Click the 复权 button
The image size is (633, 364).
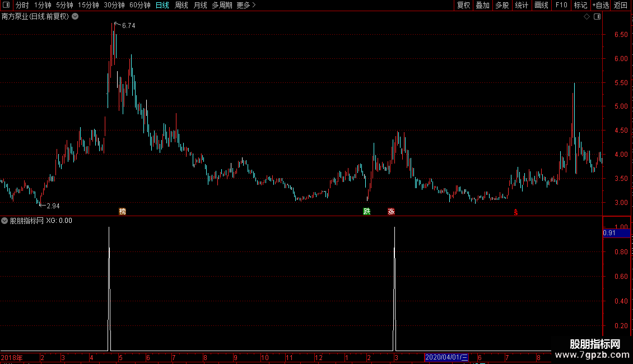(463, 5)
